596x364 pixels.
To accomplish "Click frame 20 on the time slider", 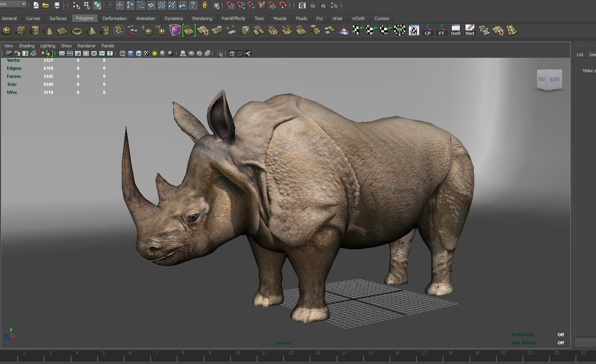I will [503, 353].
